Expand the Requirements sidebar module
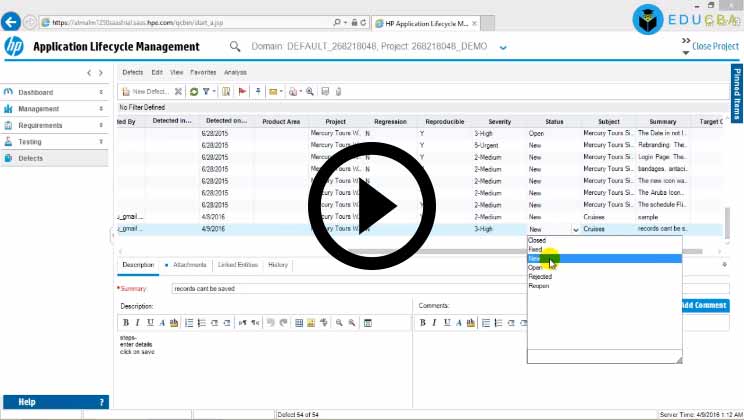744x420 pixels. [101, 126]
